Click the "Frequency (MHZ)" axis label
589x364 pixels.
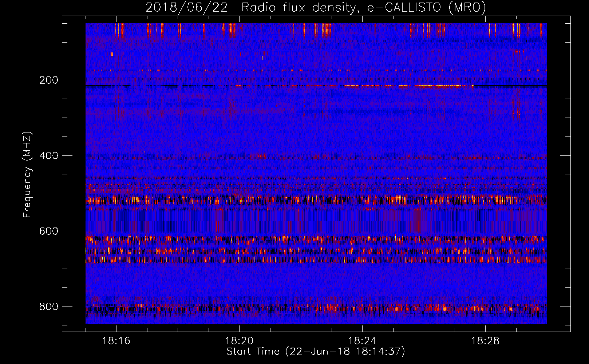(27, 174)
